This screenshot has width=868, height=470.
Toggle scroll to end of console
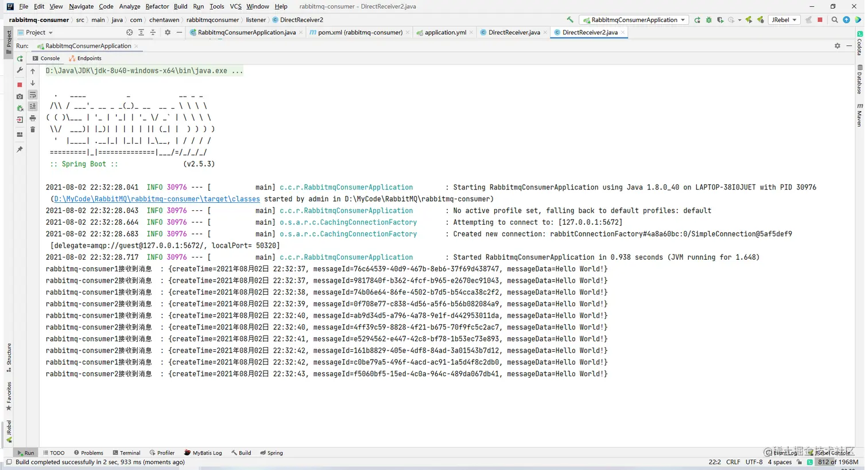point(33,106)
